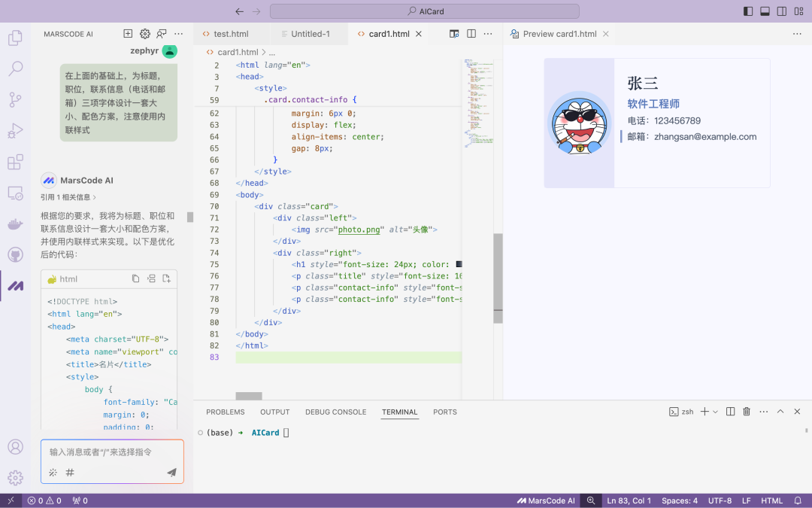Open Source Control view
Image resolution: width=812 pixels, height=508 pixels.
point(15,99)
